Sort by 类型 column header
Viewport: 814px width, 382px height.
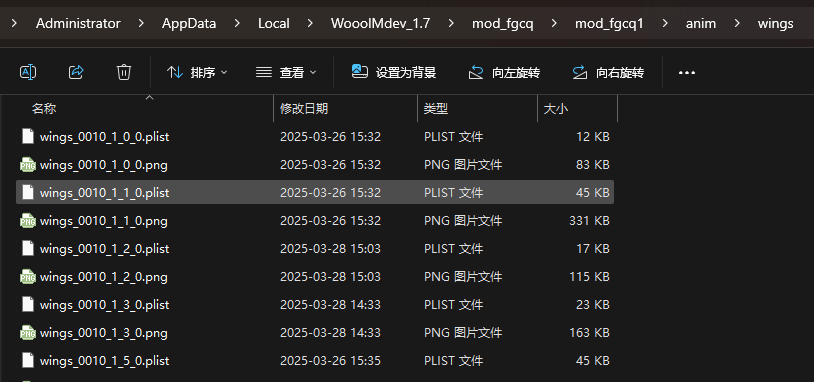coord(436,108)
